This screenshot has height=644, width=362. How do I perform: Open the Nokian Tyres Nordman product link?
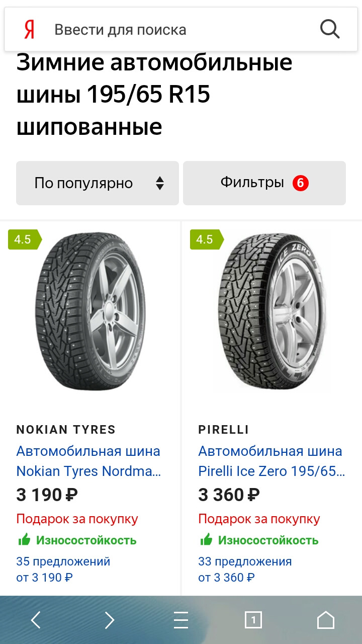click(88, 461)
